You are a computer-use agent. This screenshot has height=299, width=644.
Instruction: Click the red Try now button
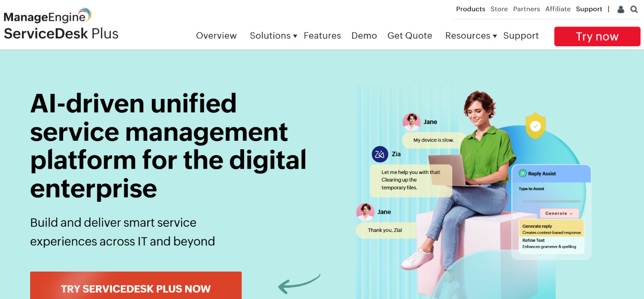(x=597, y=36)
